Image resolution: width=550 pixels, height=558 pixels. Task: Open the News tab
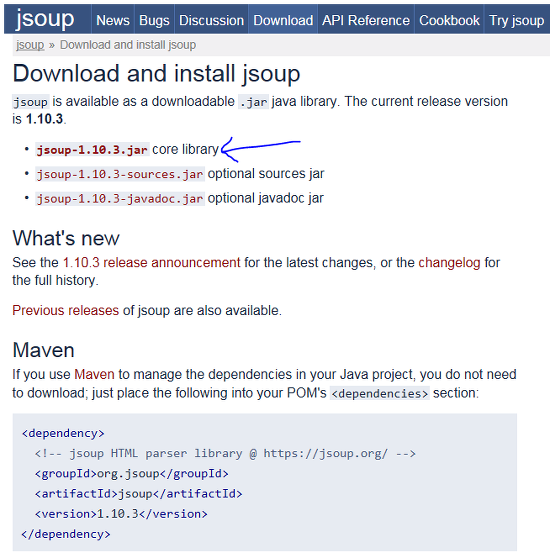pos(113,20)
